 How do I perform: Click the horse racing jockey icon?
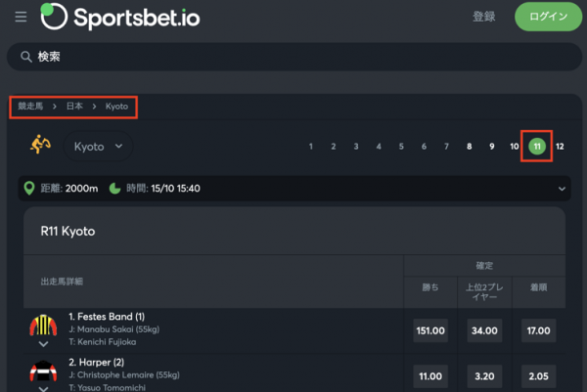click(40, 145)
